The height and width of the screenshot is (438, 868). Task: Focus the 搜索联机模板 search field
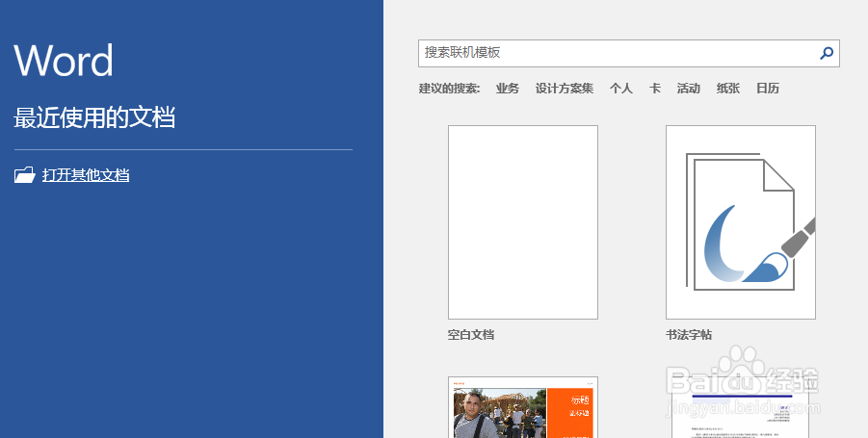pyautogui.click(x=629, y=53)
